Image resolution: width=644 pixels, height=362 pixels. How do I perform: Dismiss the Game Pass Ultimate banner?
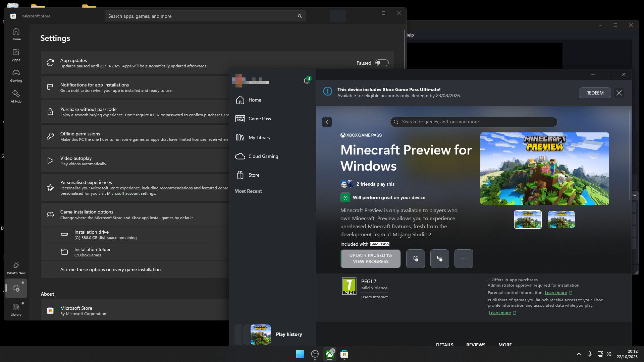(619, 93)
